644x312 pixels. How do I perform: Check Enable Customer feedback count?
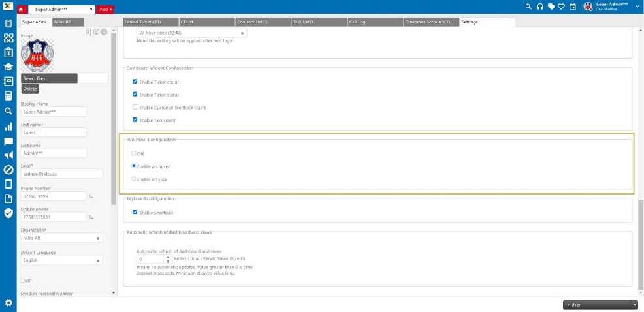[135, 107]
